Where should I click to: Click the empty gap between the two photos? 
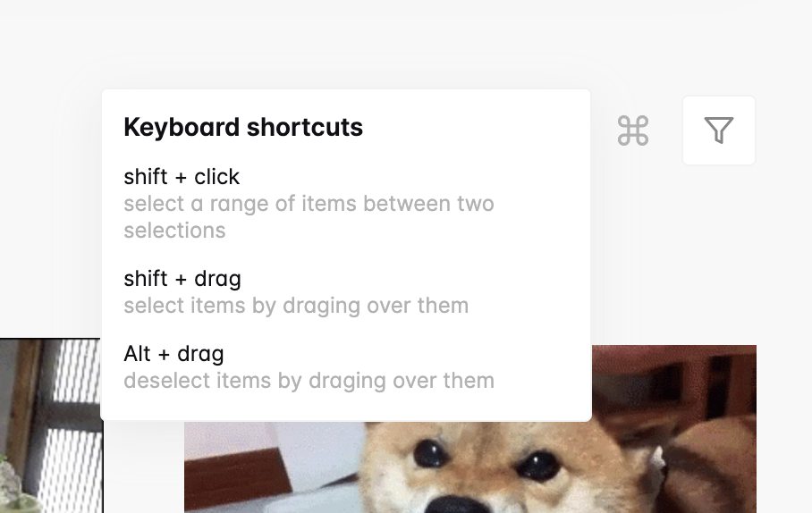[143, 467]
